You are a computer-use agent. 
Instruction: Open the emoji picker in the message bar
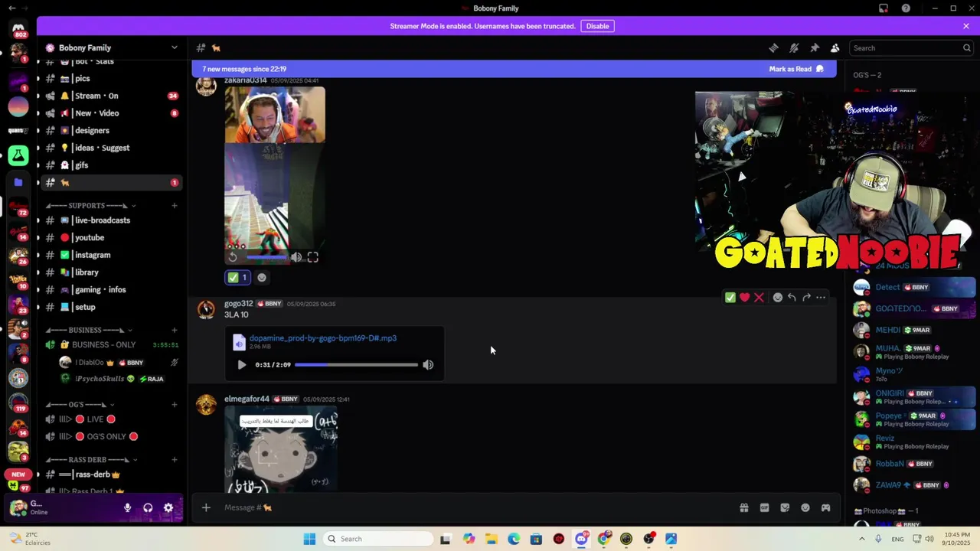point(805,507)
